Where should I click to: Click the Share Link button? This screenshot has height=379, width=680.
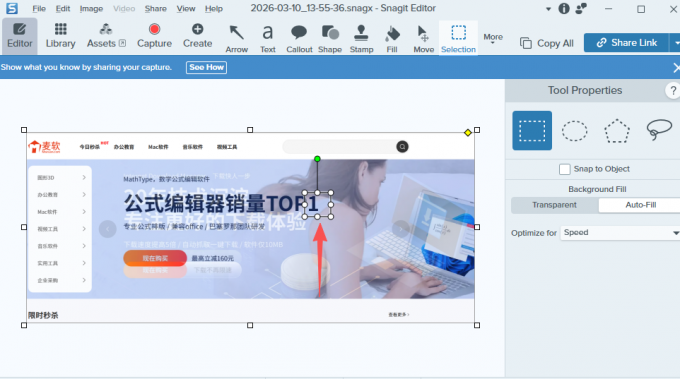pos(627,42)
